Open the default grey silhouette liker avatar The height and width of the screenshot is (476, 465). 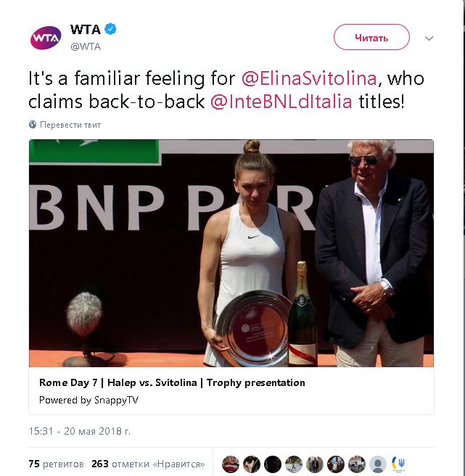point(377,464)
